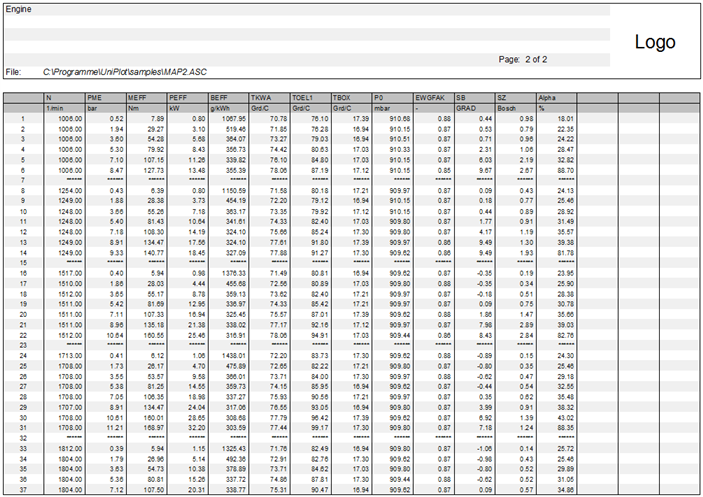The height and width of the screenshot is (497, 703).
Task: Click the Alpha value 81.78
Action: point(566,253)
